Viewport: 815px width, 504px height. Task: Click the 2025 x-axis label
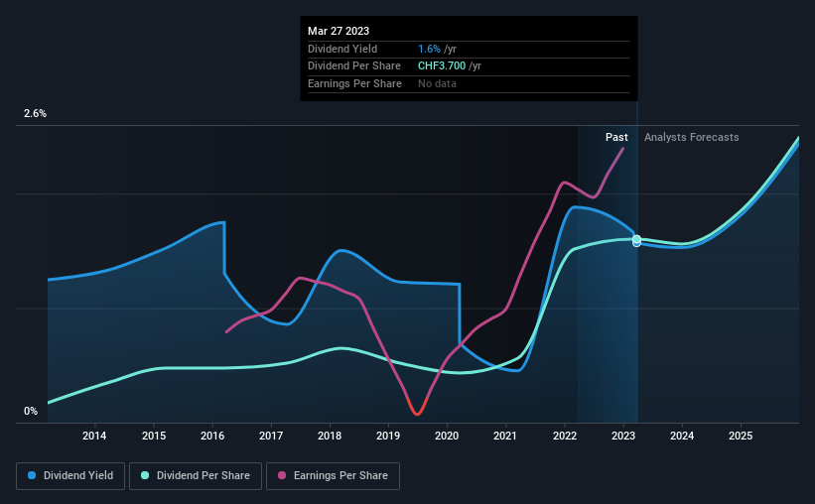[741, 436]
